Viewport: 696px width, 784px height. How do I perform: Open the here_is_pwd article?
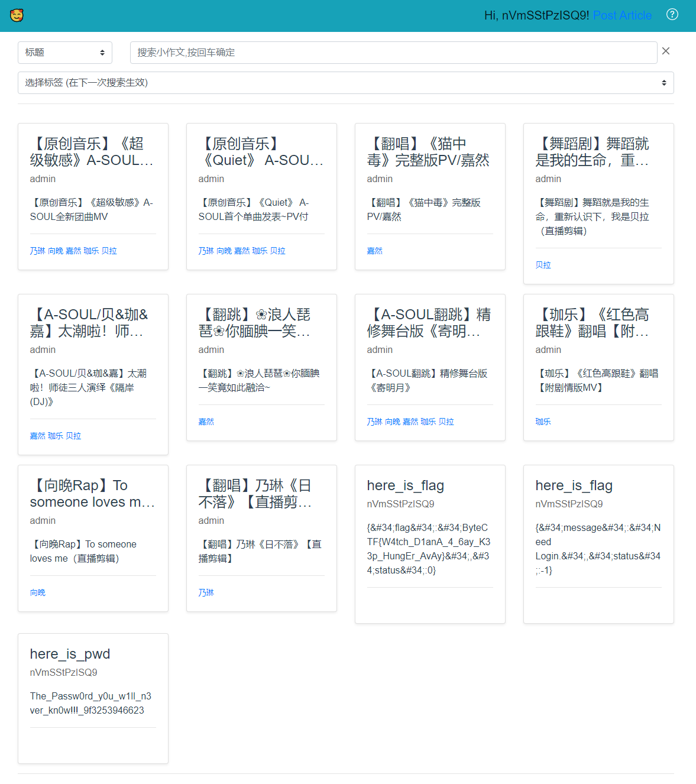pos(70,655)
